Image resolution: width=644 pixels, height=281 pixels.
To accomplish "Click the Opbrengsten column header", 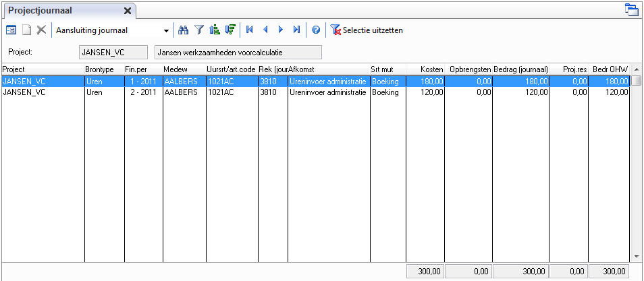I will pyautogui.click(x=468, y=69).
